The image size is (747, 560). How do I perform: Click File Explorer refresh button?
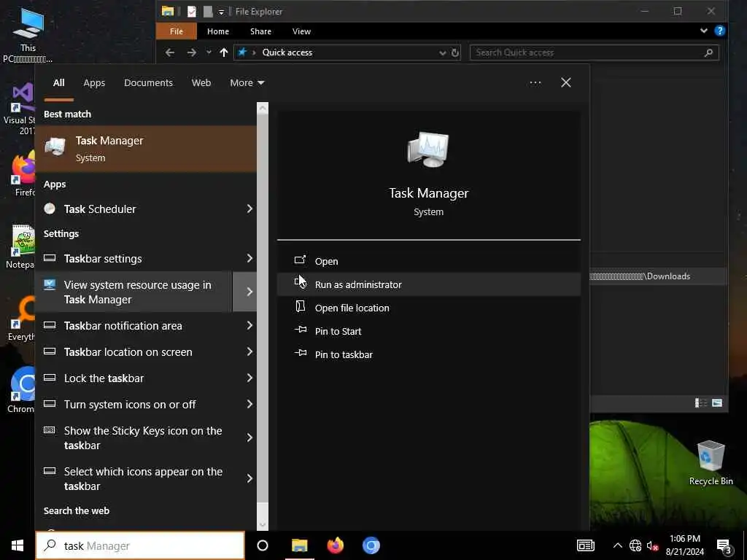pos(455,52)
